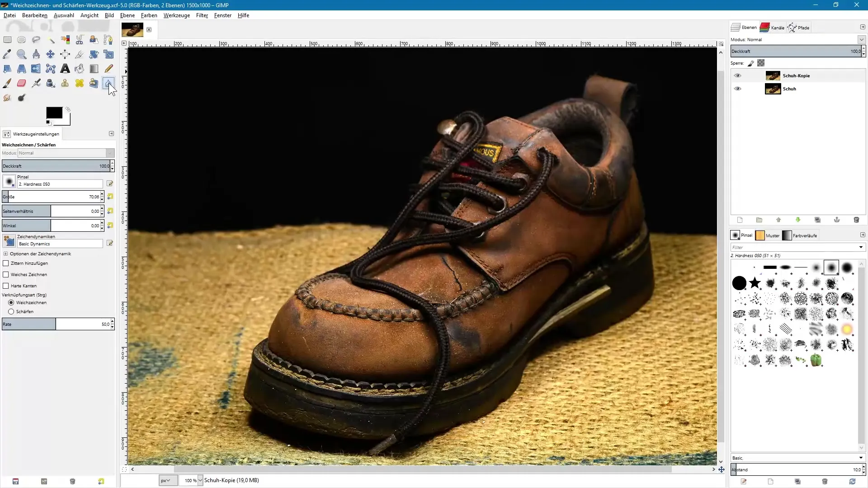
Task: Select the Move tool
Action: pyautogui.click(x=50, y=54)
